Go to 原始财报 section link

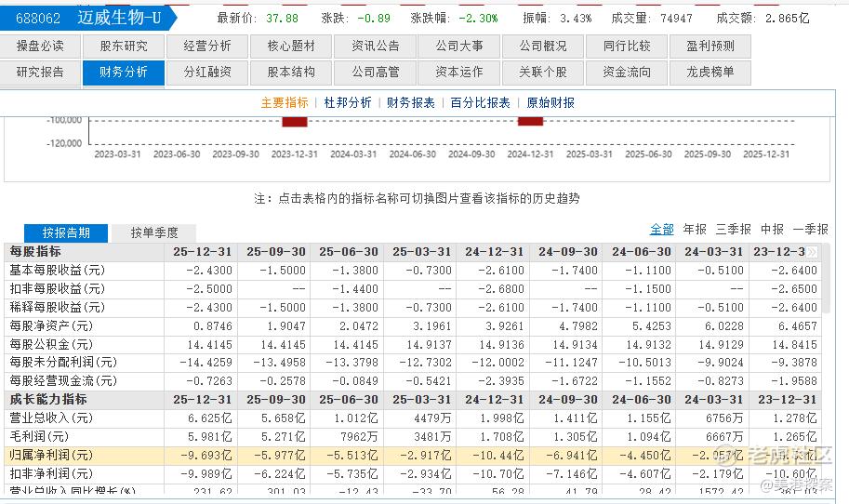tap(551, 103)
